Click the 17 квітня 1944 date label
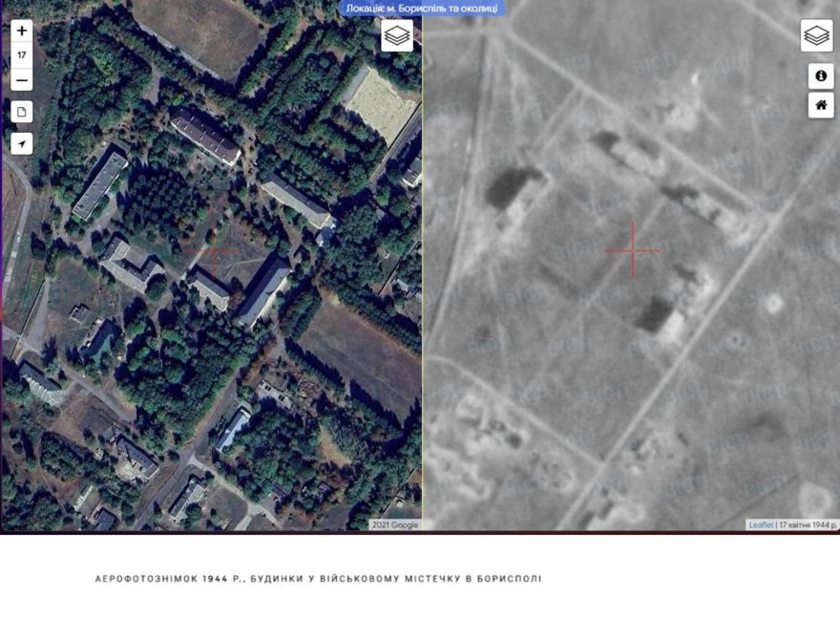The width and height of the screenshot is (840, 619). click(808, 524)
